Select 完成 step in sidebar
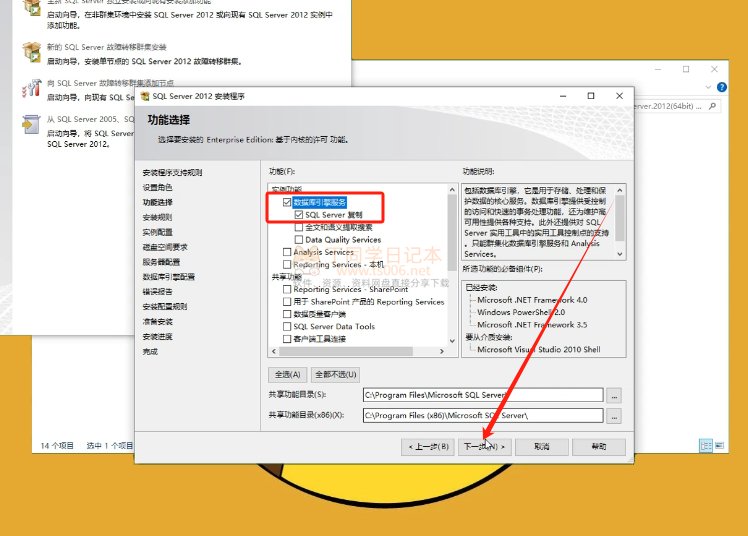748x536 pixels. pos(150,351)
